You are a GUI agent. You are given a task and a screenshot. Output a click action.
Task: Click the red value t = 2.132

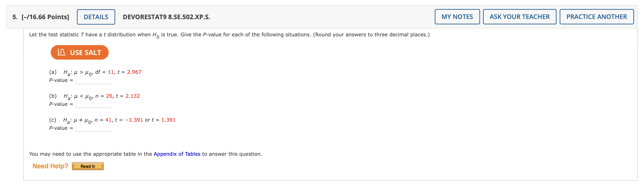click(133, 96)
